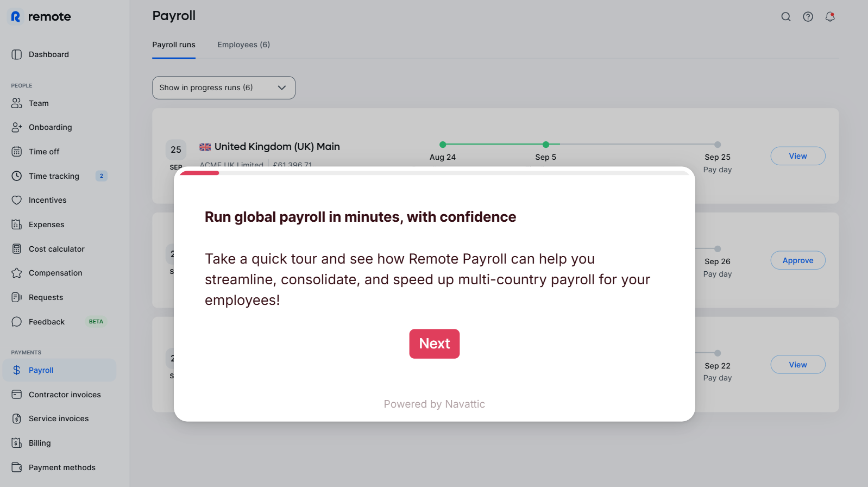Select the Payroll runs tab
This screenshot has height=487, width=868.
click(x=173, y=45)
